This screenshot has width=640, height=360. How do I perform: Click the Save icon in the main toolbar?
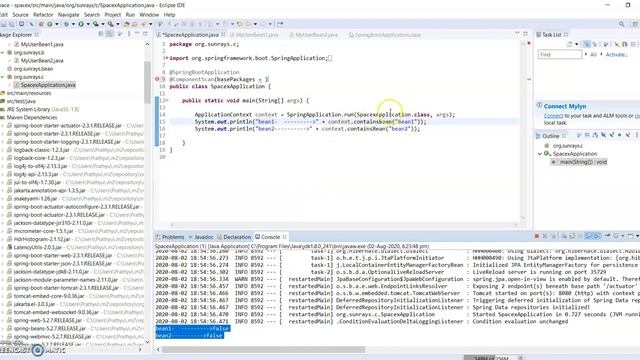[x=4, y=24]
